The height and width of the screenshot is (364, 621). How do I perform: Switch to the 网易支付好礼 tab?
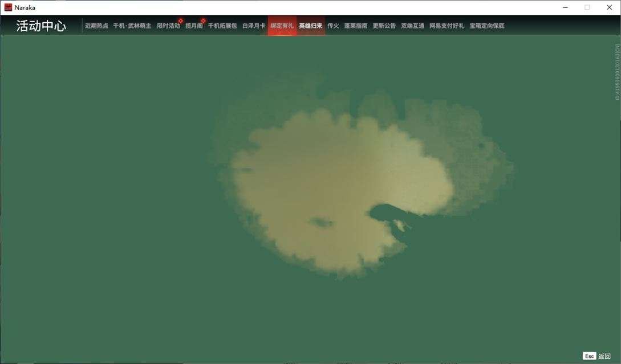(x=447, y=26)
